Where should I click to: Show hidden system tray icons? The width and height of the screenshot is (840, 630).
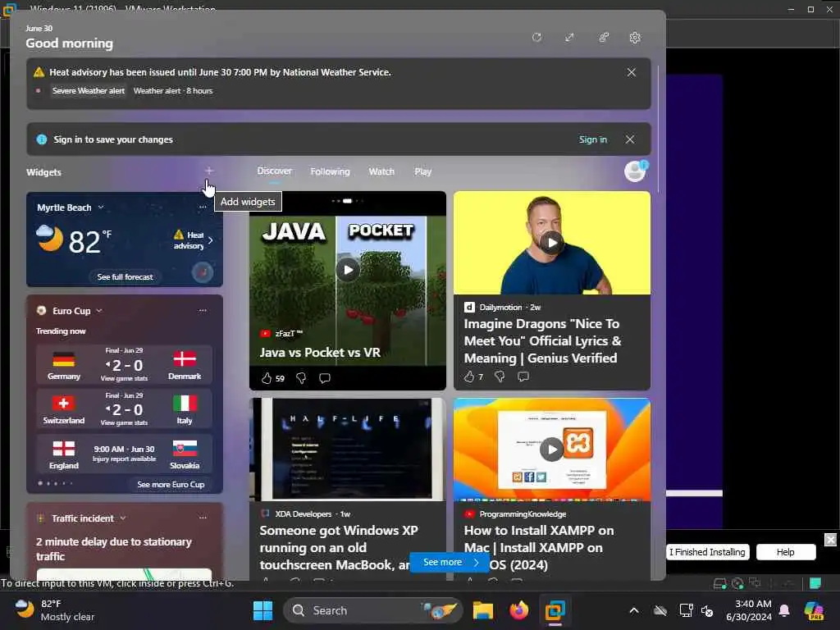634,610
